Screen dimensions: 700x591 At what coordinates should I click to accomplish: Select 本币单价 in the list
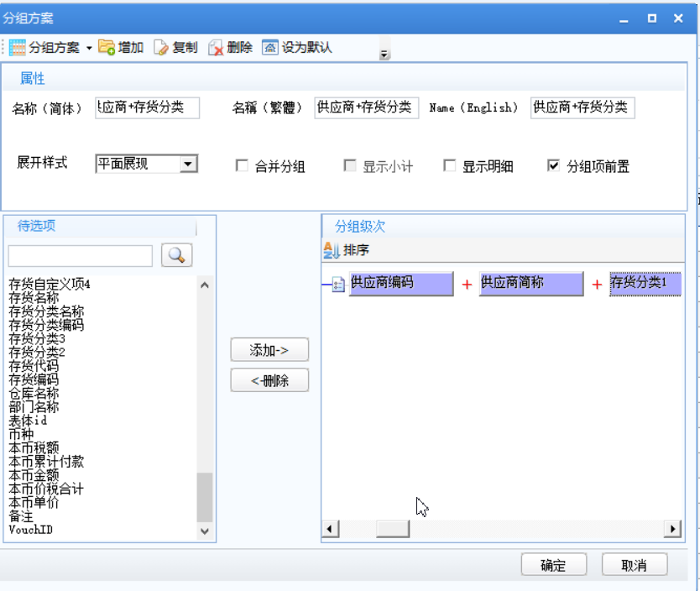(x=34, y=503)
